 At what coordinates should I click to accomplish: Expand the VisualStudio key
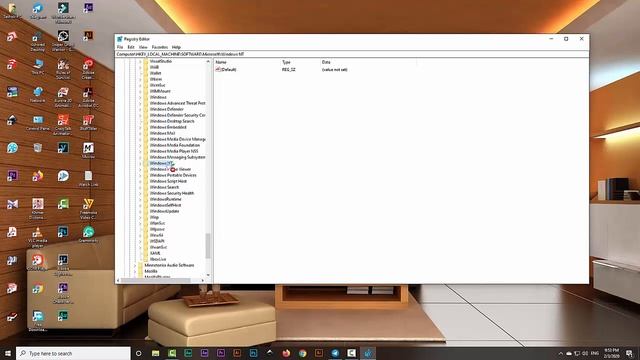[x=140, y=61]
